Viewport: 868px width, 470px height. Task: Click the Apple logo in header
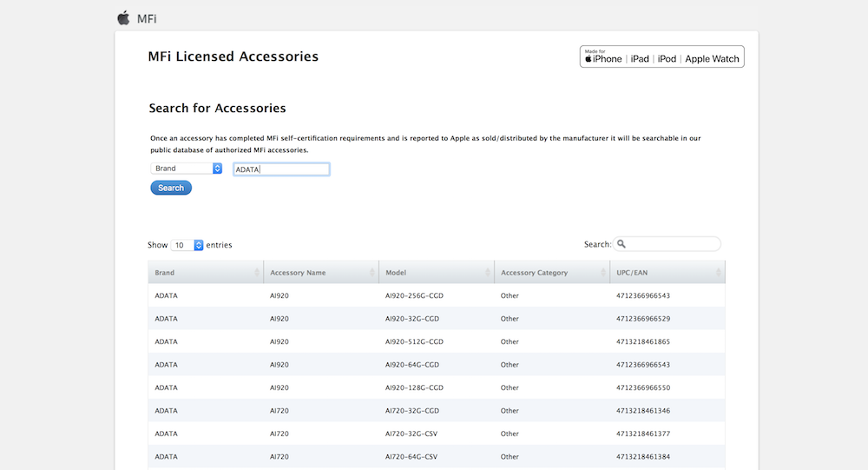pyautogui.click(x=123, y=17)
